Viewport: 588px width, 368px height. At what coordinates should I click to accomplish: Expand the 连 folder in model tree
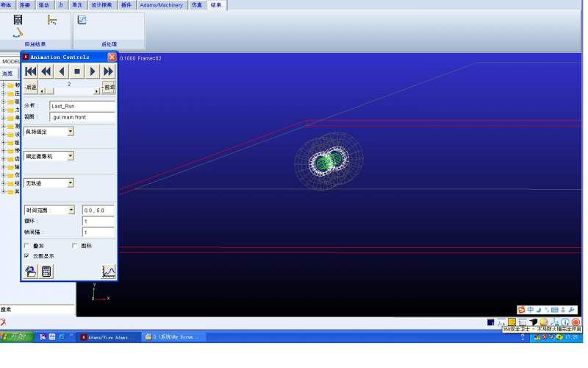[4, 93]
